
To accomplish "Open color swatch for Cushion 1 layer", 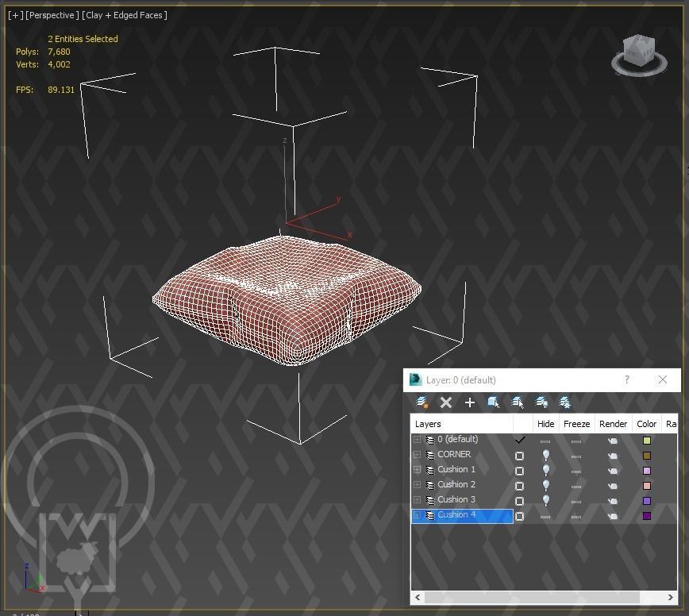I will 646,471.
